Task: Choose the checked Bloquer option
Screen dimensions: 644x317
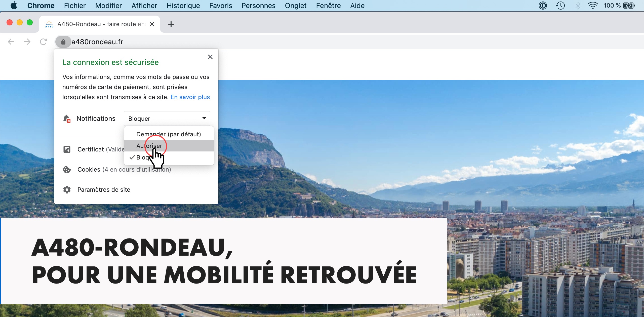Action: [x=169, y=157]
